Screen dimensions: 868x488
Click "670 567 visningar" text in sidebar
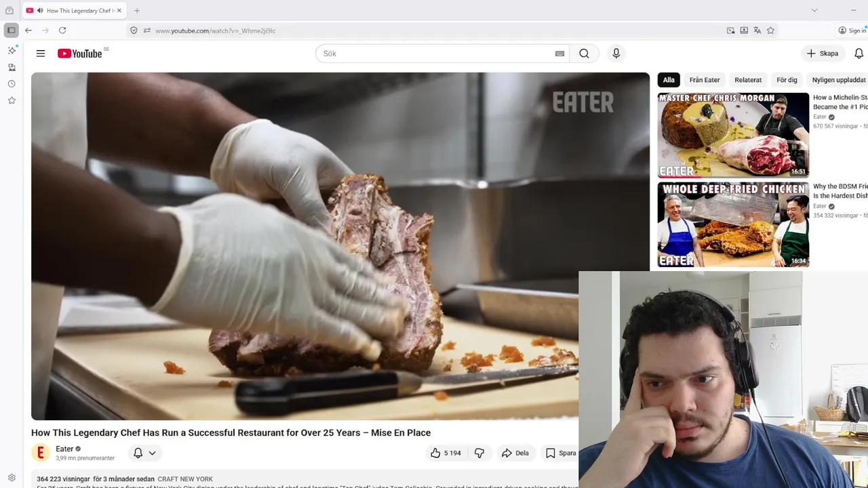835,126
